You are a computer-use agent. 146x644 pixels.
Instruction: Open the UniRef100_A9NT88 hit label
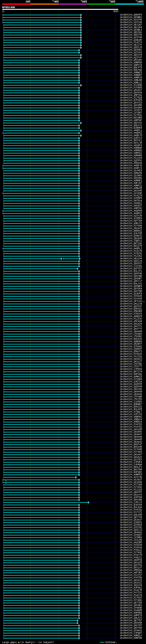pos(131,638)
